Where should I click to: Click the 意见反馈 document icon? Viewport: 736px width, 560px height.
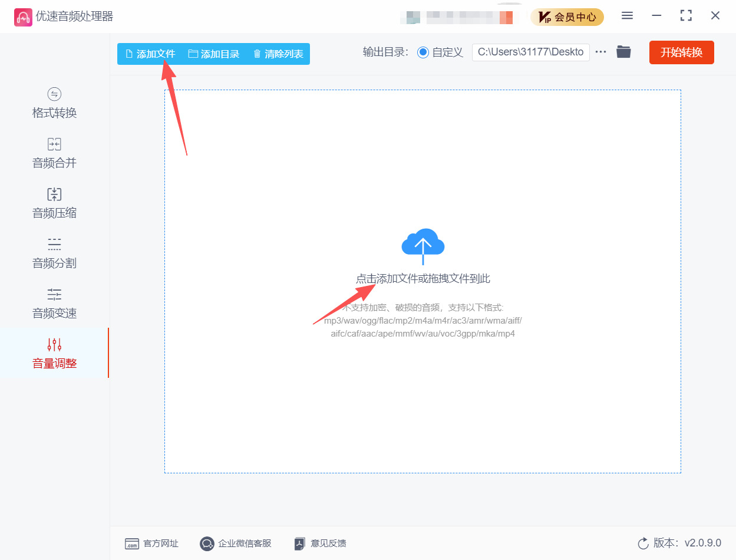pyautogui.click(x=300, y=543)
